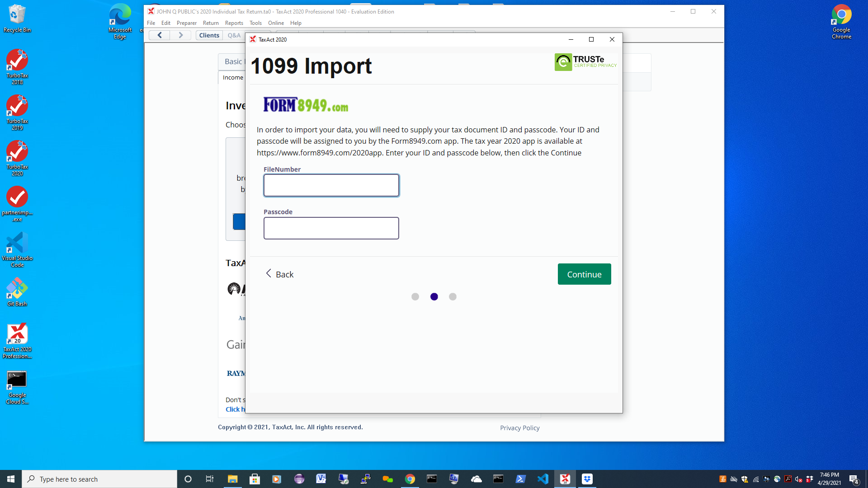868x488 pixels.
Task: Click the Wi-Fi network tray icon
Action: (x=755, y=479)
